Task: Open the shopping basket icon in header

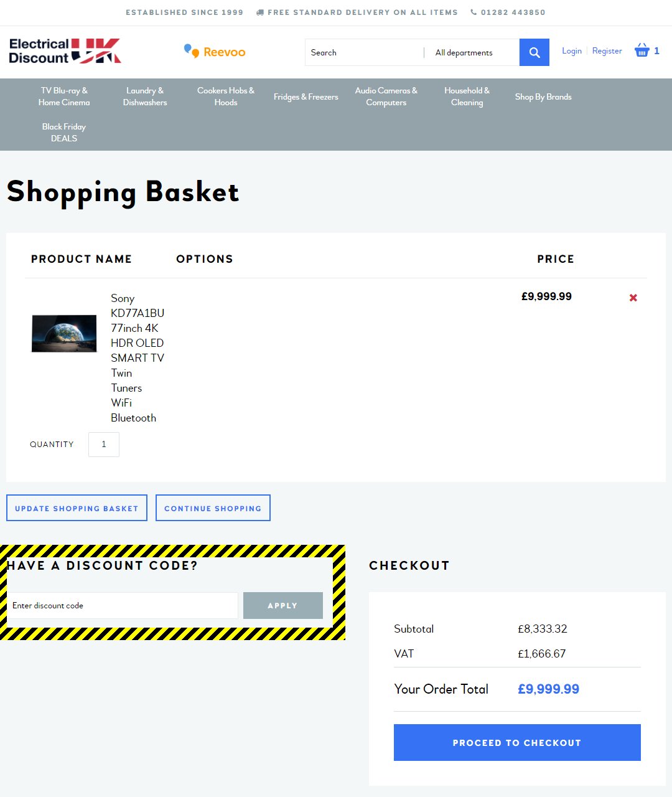Action: click(x=642, y=50)
